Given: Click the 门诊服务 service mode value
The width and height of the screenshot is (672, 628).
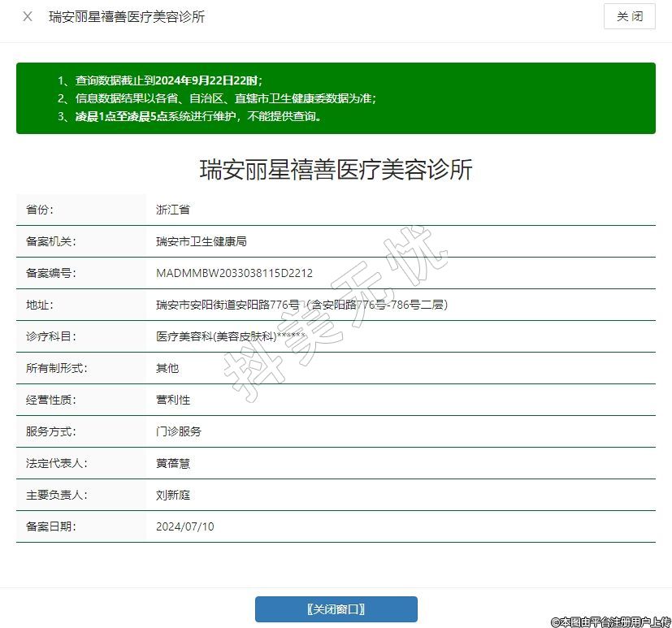Looking at the screenshot, I should pos(179,431).
